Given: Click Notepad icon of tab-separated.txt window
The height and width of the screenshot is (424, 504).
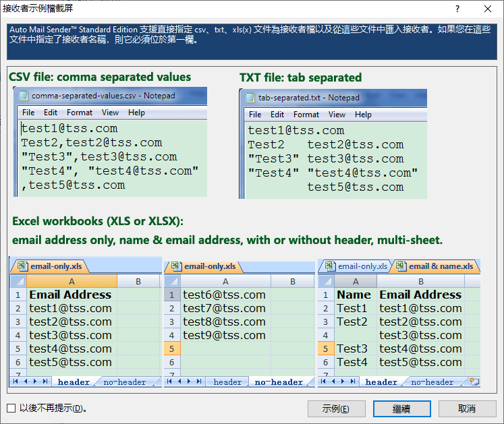Looking at the screenshot, I should pyautogui.click(x=250, y=98).
